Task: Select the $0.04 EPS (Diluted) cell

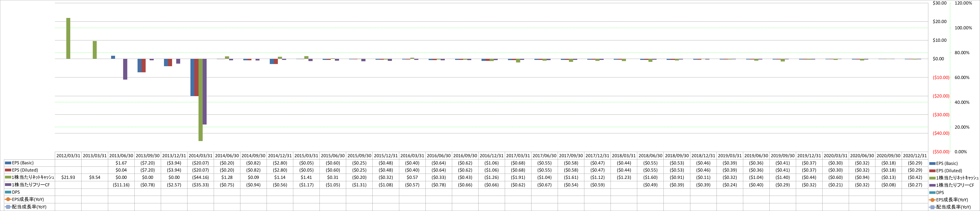Action: pyautogui.click(x=121, y=170)
